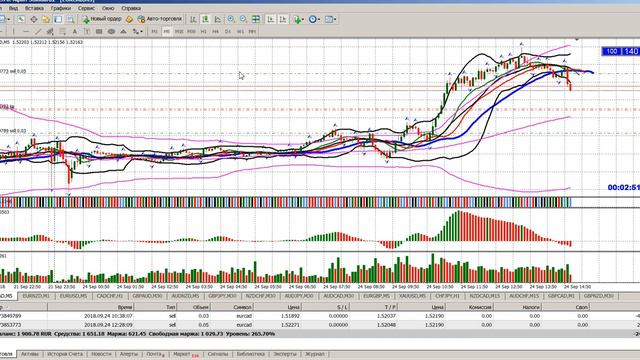This screenshot has width=640, height=360.
Task: Open MetaEditor with the yellow diamond icon
Action: 129,19
